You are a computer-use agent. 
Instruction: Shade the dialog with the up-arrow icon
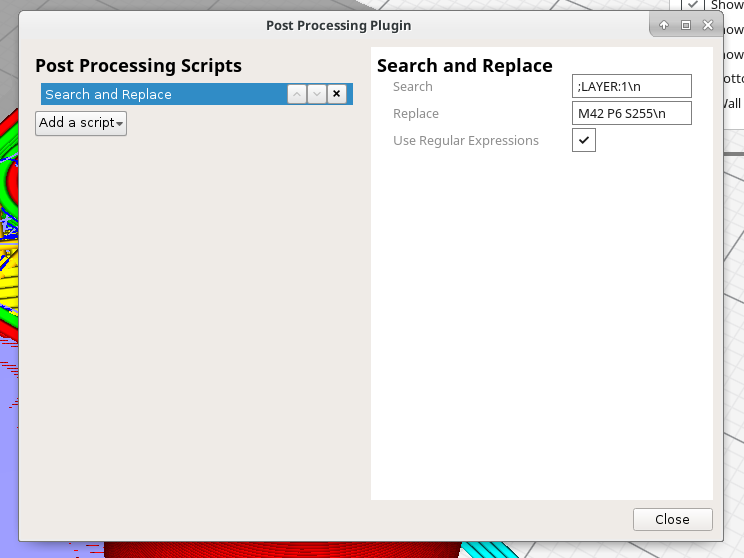664,25
